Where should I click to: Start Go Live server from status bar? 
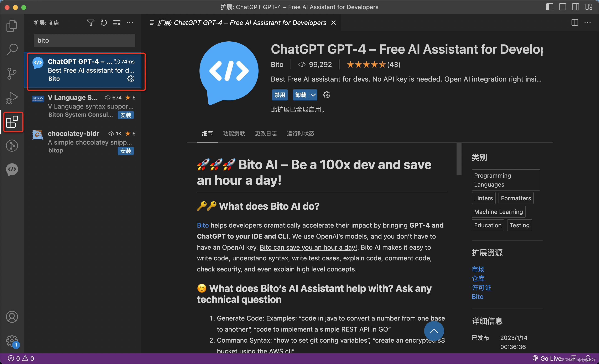(x=547, y=358)
